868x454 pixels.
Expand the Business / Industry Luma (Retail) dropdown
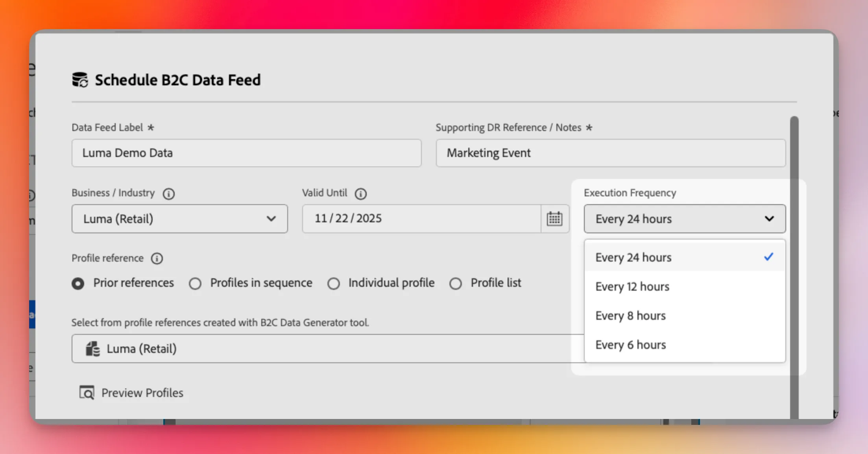[180, 219]
